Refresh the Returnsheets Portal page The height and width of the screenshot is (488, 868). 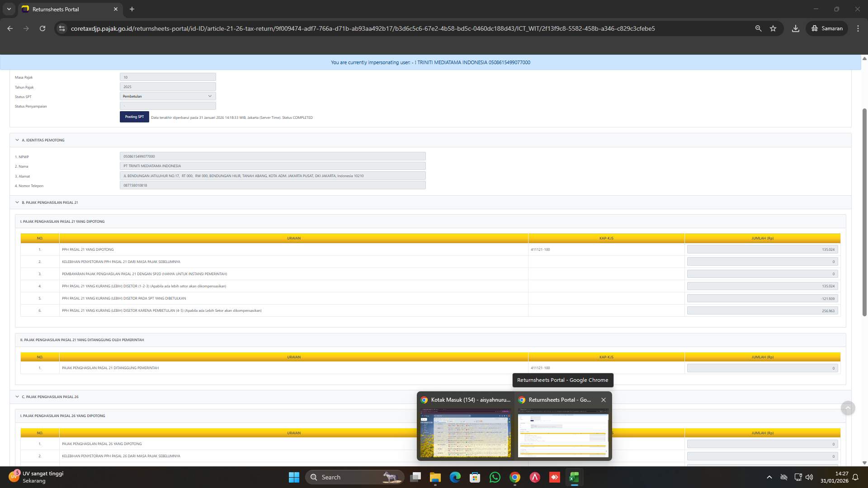click(x=42, y=28)
